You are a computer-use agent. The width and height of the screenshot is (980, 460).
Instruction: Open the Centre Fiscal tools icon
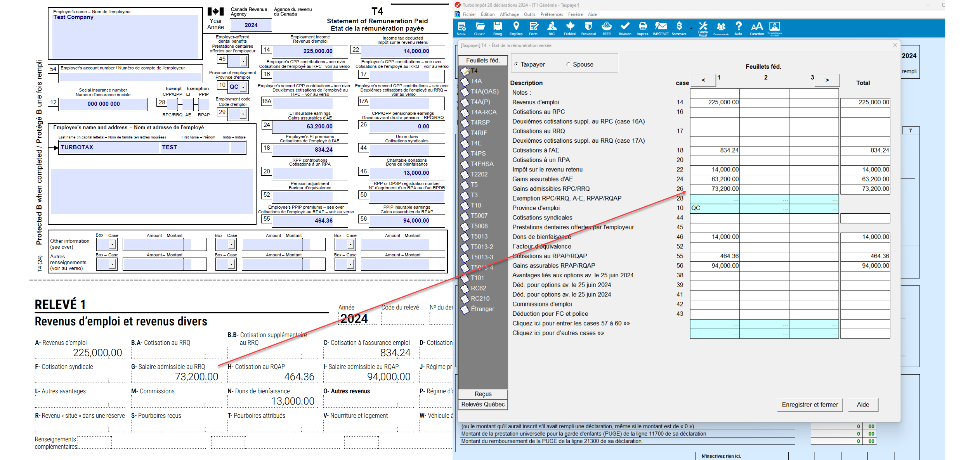pyautogui.click(x=703, y=29)
